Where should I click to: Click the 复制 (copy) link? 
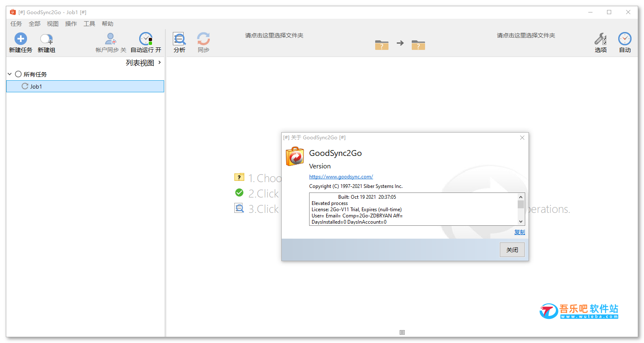519,232
